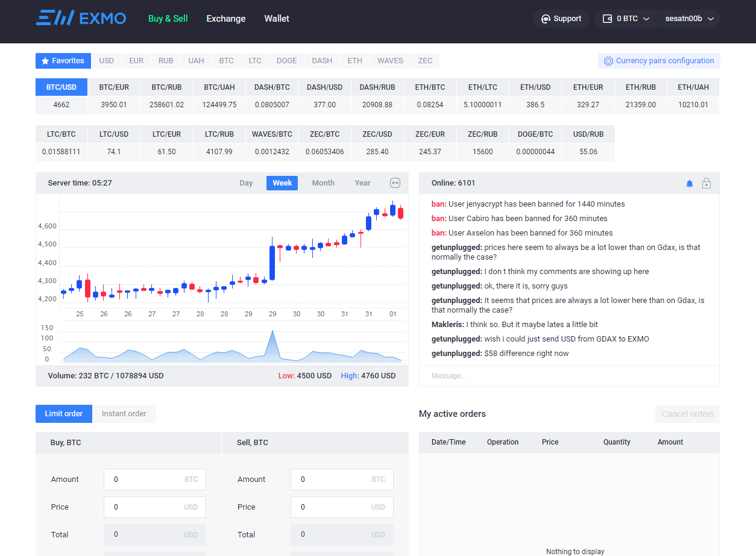756x556 pixels.
Task: Select the WAVES currency tab
Action: pos(390,61)
